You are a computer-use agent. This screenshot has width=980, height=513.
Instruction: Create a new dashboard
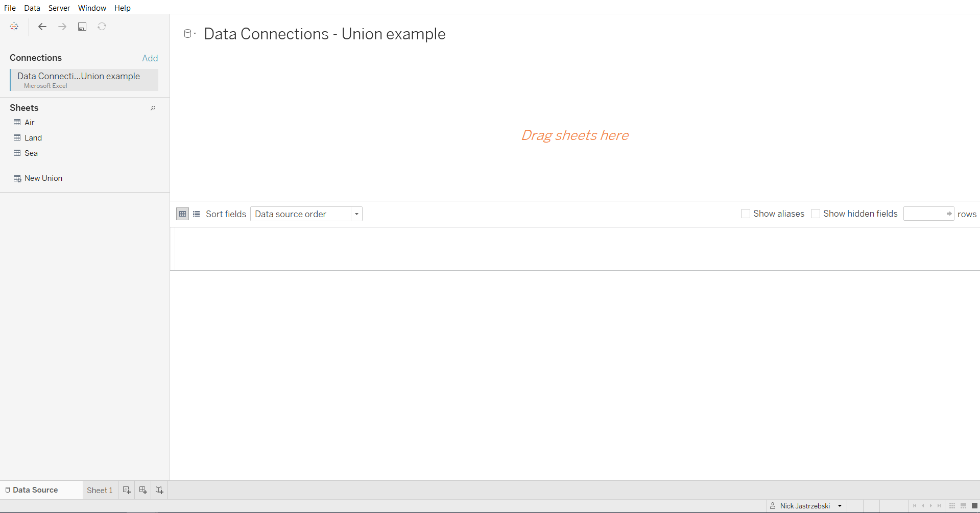coord(143,490)
